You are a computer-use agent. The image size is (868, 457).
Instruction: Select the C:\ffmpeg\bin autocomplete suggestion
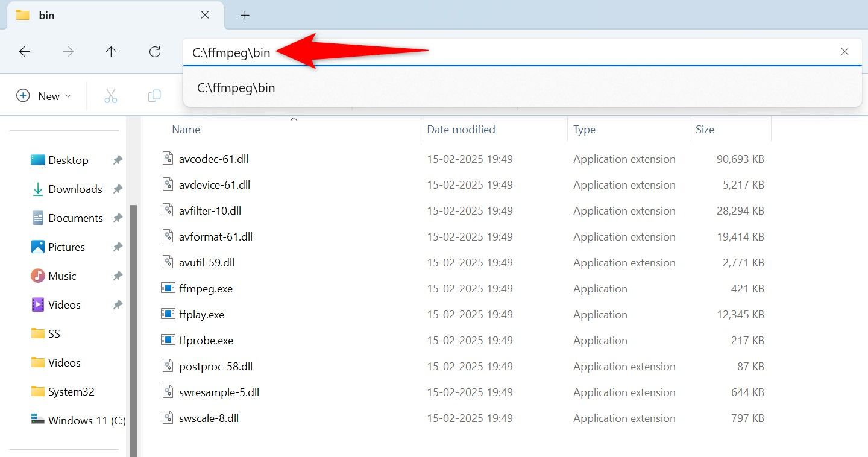[x=236, y=87]
